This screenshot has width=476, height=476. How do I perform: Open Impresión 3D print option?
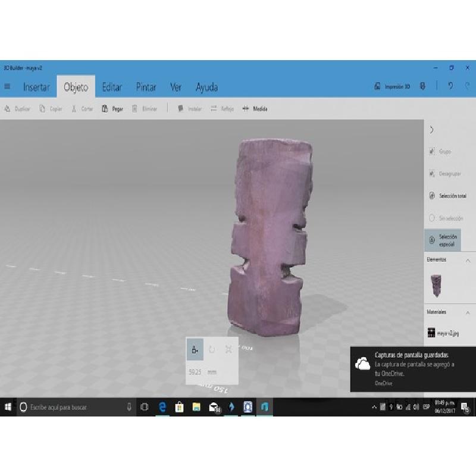click(x=392, y=87)
